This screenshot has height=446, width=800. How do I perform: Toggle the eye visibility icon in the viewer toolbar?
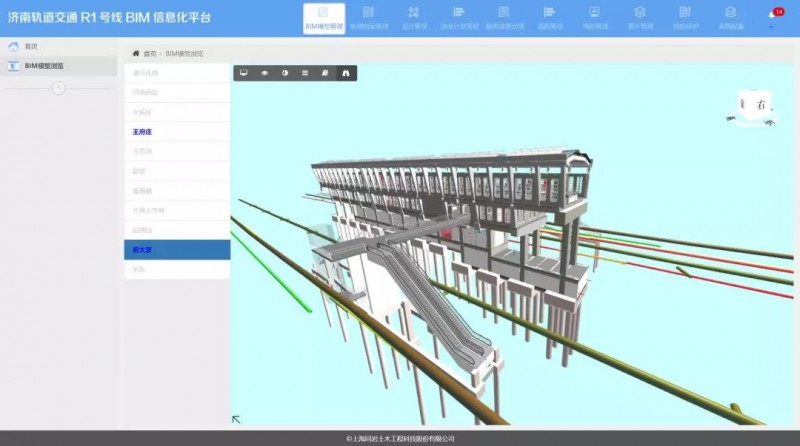click(264, 73)
